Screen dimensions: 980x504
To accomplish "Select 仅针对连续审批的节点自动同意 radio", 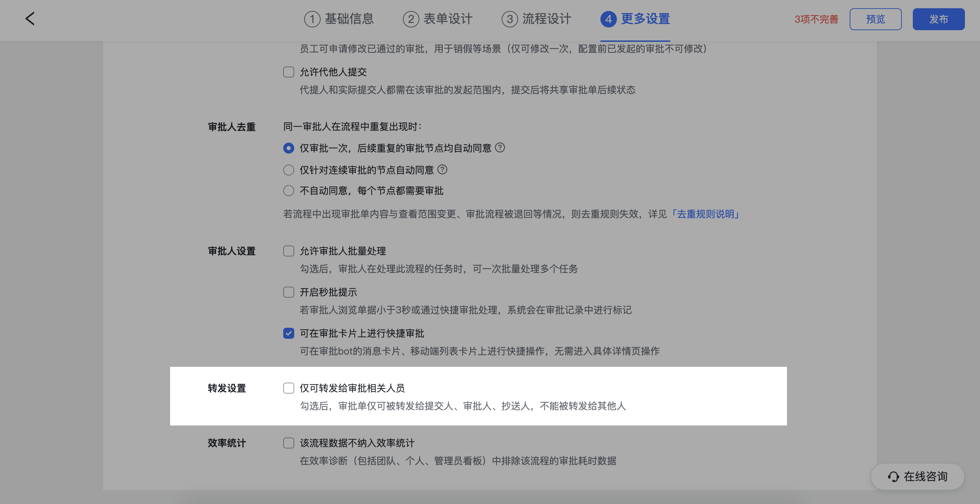I will 289,170.
